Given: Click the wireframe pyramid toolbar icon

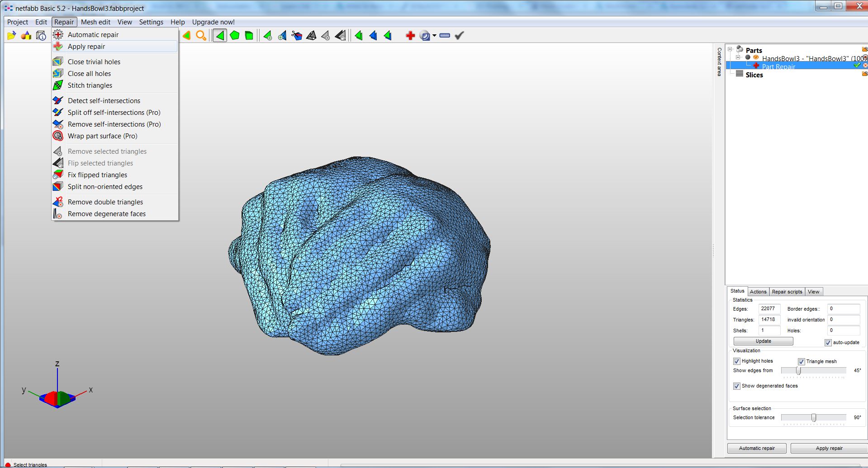Looking at the screenshot, I should [311, 35].
